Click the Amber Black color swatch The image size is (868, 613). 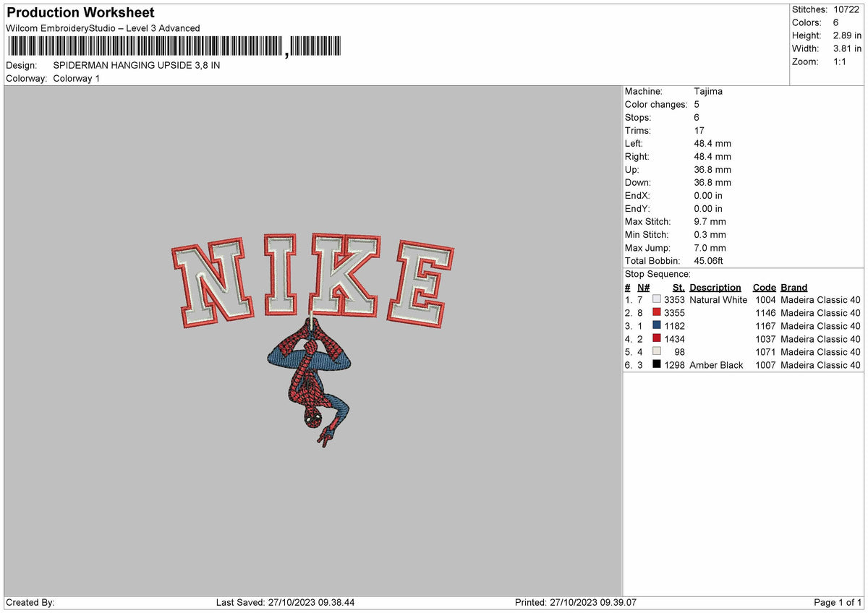coord(657,364)
